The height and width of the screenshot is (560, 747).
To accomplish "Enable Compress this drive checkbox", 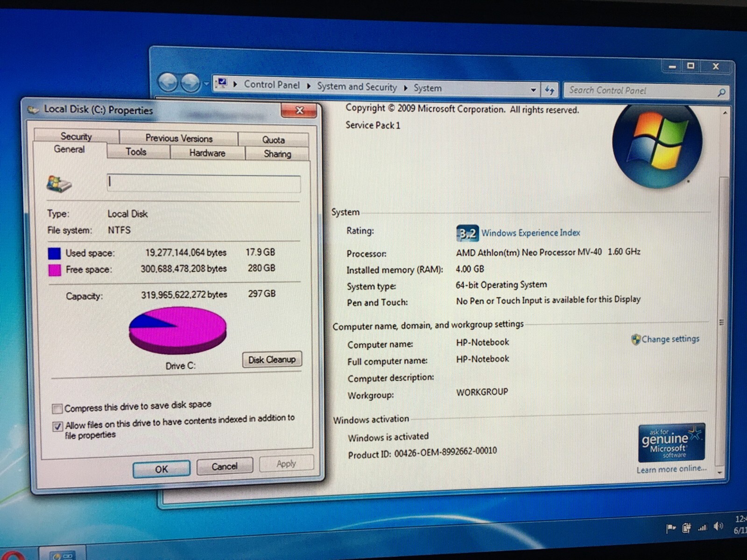I will click(57, 409).
